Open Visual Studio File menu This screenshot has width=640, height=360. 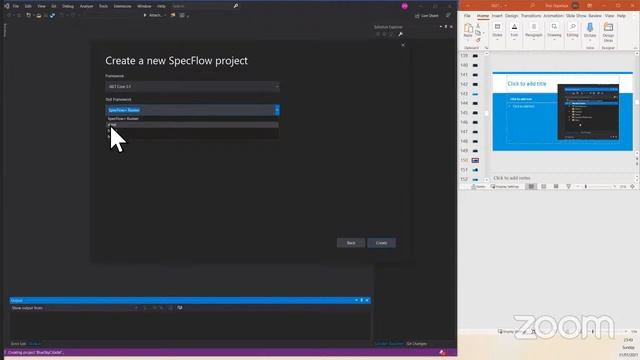pyautogui.click(x=16, y=6)
